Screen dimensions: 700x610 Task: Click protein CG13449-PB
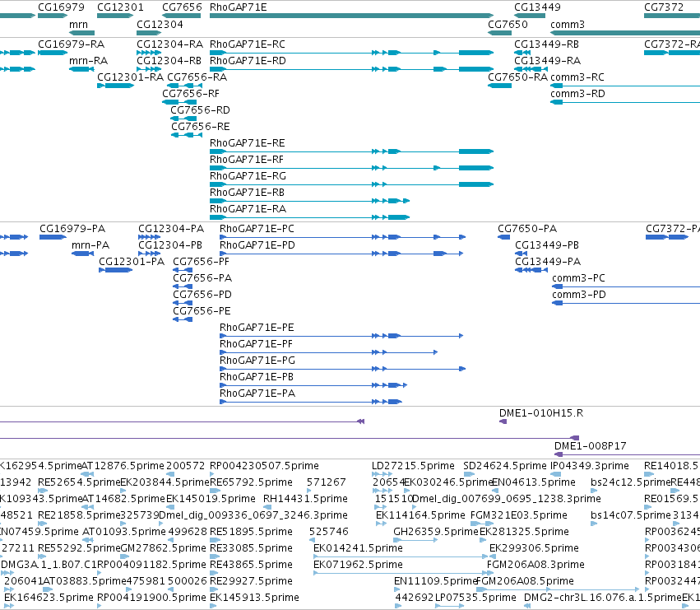(521, 254)
